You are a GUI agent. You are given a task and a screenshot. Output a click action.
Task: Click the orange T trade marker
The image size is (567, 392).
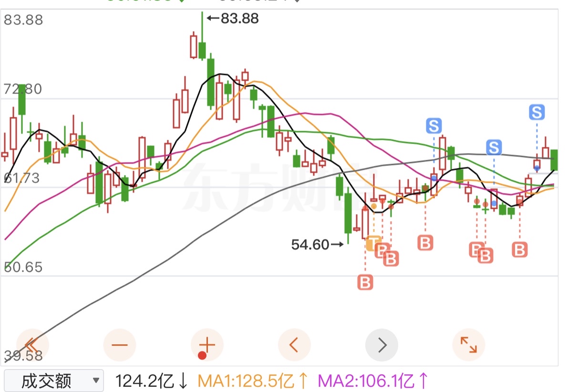[373, 243]
